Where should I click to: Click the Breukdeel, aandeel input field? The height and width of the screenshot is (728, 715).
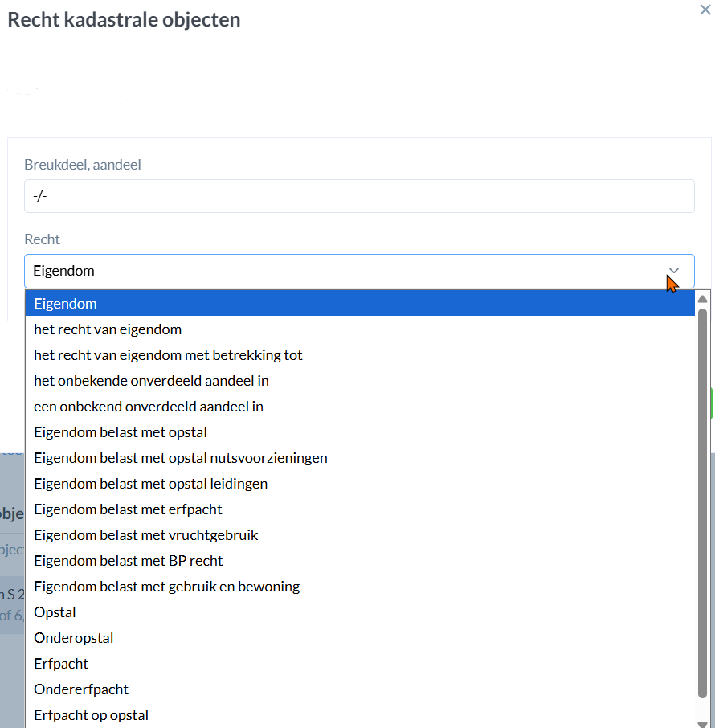[359, 196]
